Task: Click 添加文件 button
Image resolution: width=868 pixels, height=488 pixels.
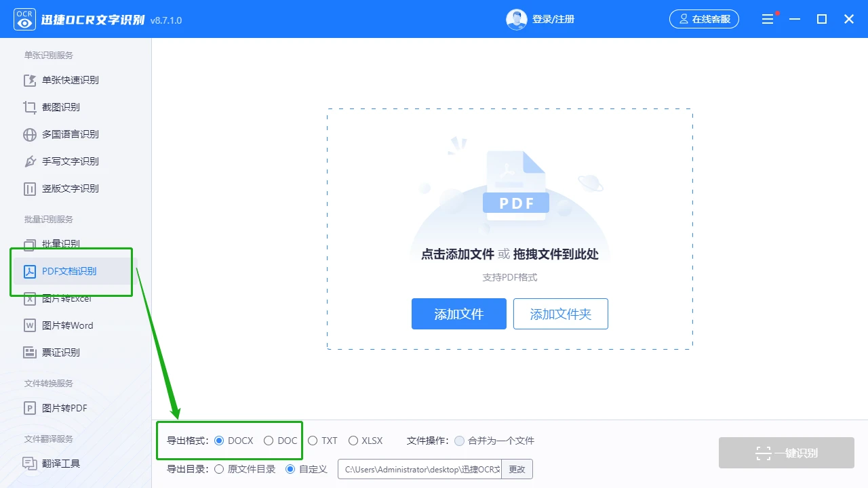Action: [459, 314]
